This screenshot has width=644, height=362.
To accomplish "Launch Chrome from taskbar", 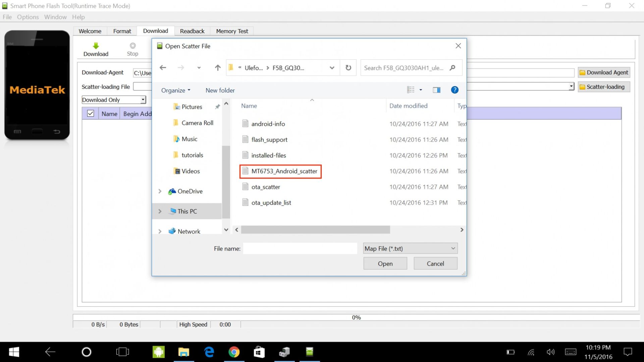I will 234,352.
